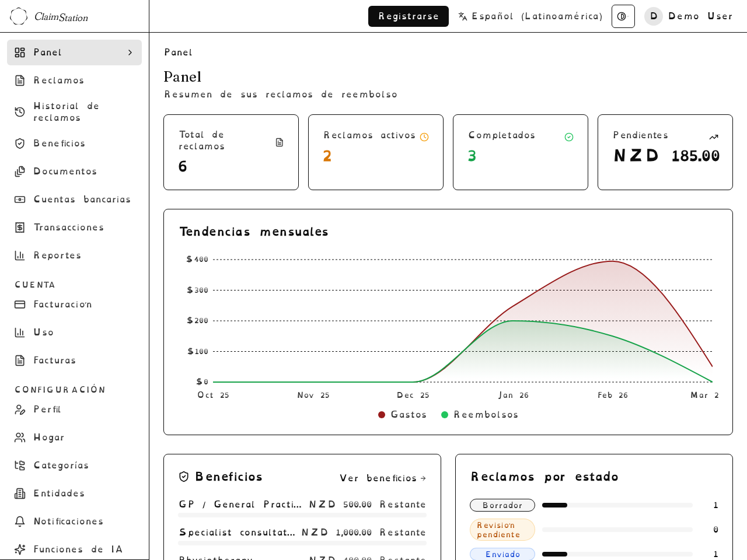The image size is (747, 560).
Task: Click the Documentos files icon
Action: [20, 171]
